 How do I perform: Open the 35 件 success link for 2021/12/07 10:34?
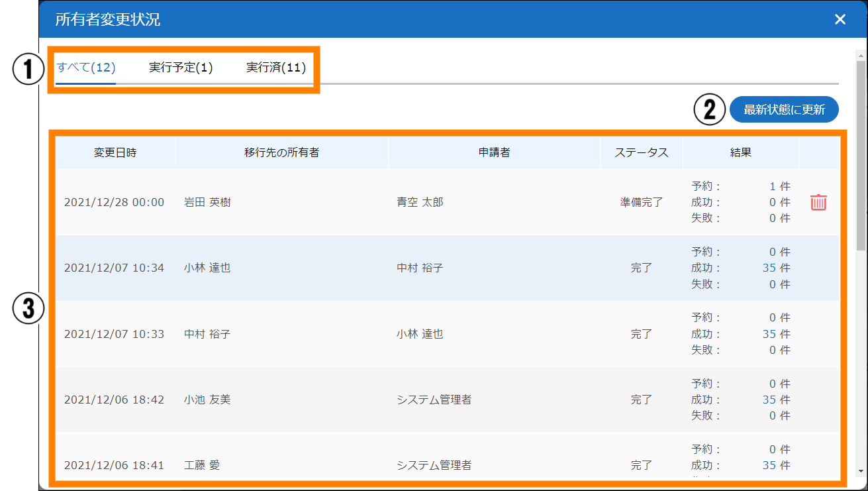(769, 268)
